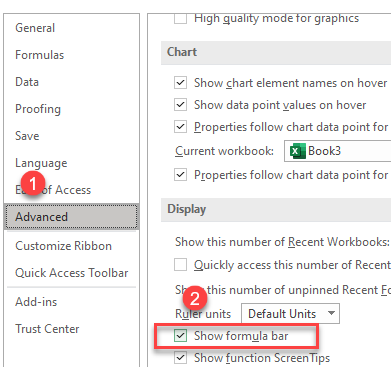Uncheck Show chart element names on hover
391x367 pixels.
[180, 83]
